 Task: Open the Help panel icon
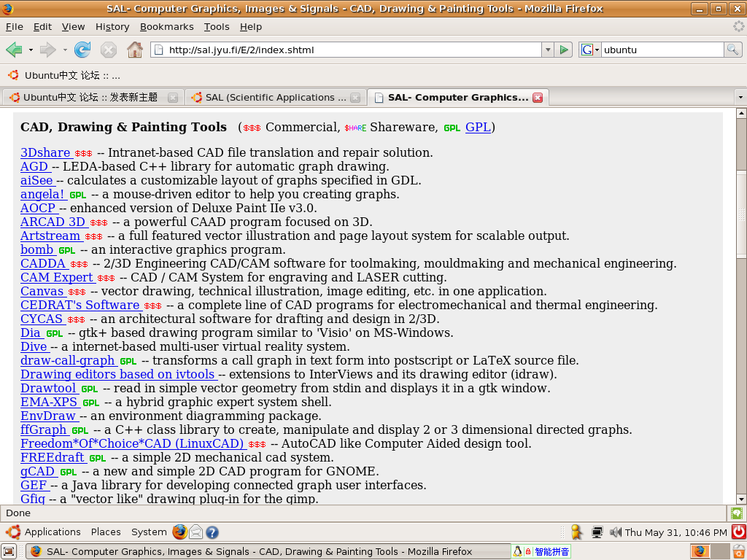212,532
